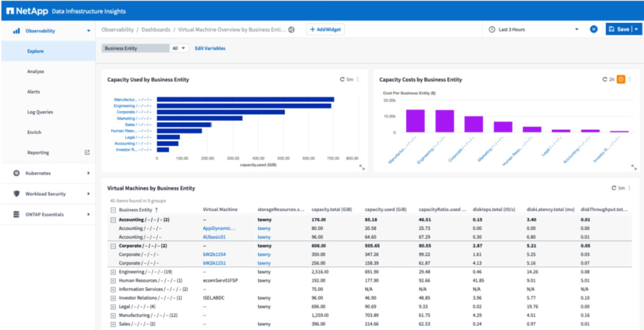The width and height of the screenshot is (644, 330).
Task: Expand the Investor Relations group
Action: click(113, 298)
